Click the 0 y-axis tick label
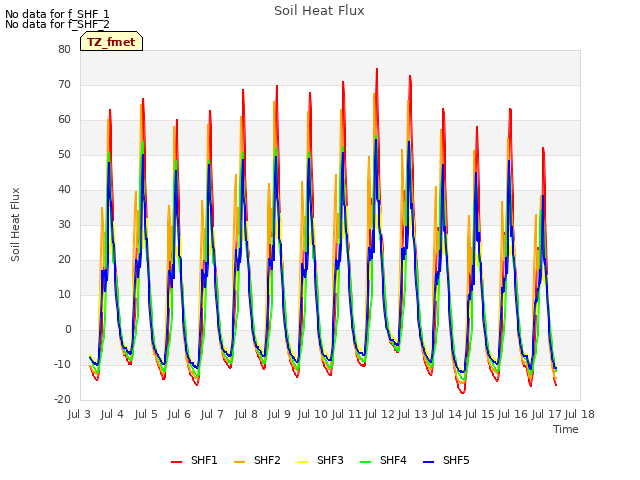This screenshot has height=480, width=640. [x=68, y=329]
